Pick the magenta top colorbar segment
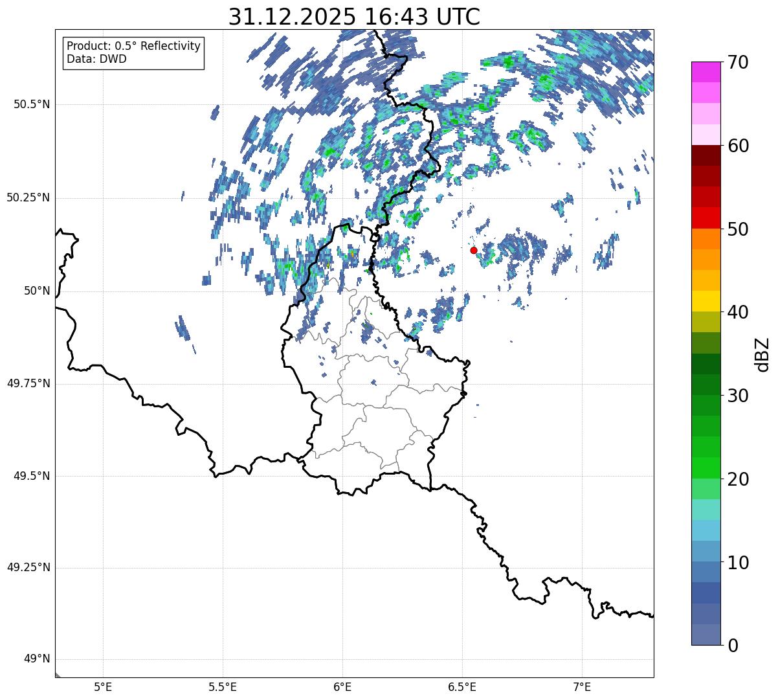778x700 pixels. click(x=706, y=72)
